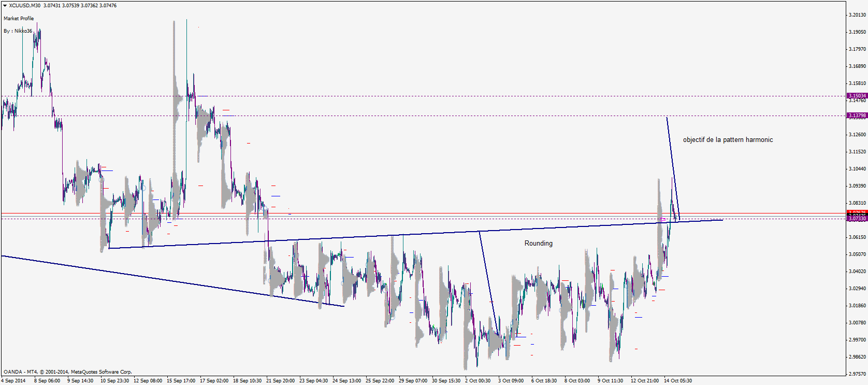Click price axis value 2.98620
The image size is (868, 385).
tap(857, 357)
